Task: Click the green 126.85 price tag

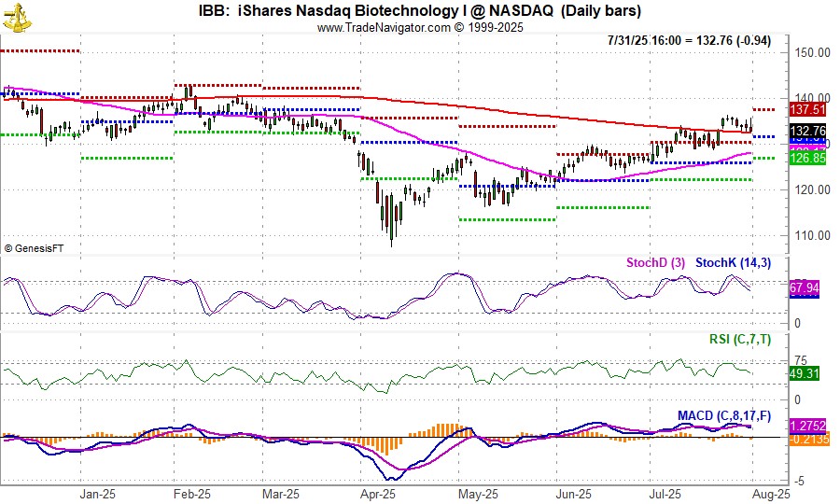Action: point(806,159)
